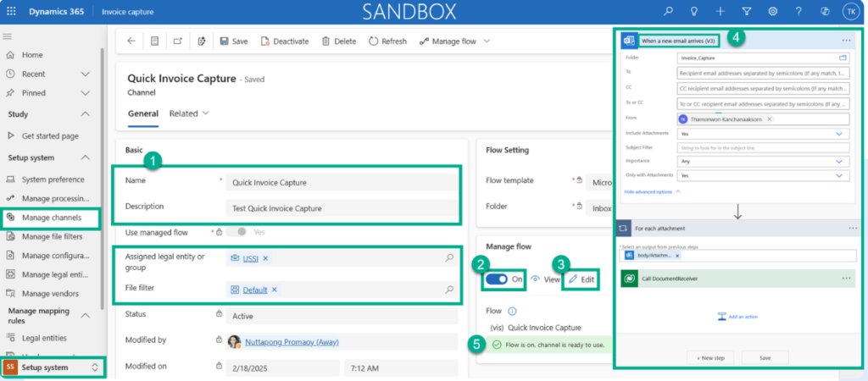This screenshot has width=868, height=381.
Task: Remove Thamonwon Kanchanaaksorn from From field
Action: [x=770, y=119]
